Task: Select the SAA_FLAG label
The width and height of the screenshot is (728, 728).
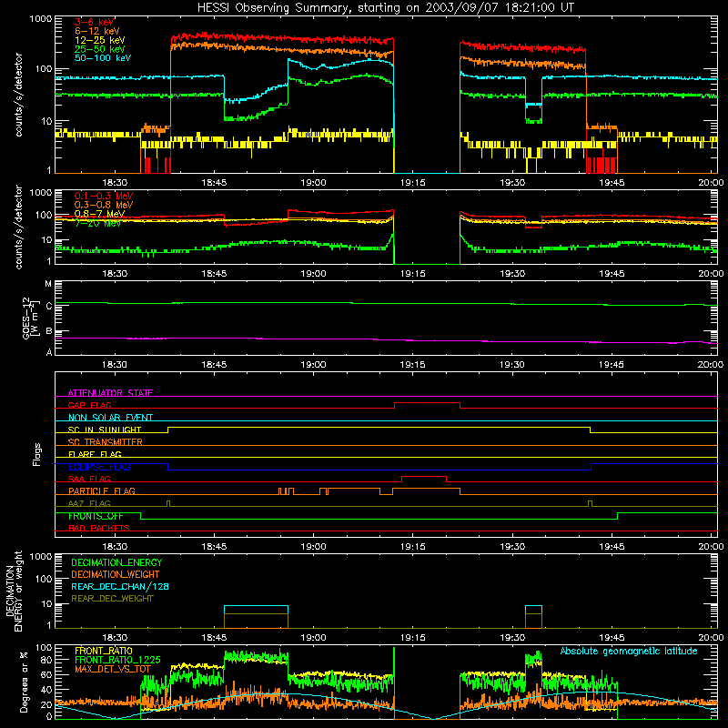Action: (x=89, y=479)
